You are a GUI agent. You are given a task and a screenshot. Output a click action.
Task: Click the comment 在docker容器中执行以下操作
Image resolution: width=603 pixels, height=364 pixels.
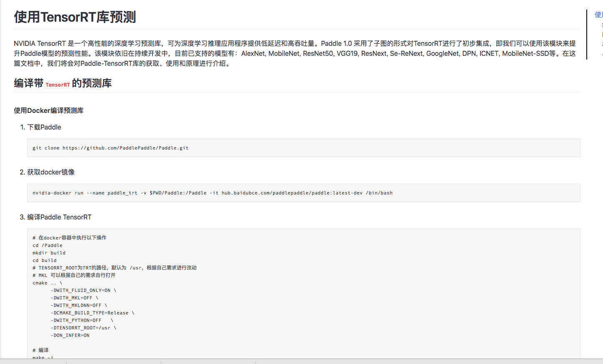coord(70,238)
